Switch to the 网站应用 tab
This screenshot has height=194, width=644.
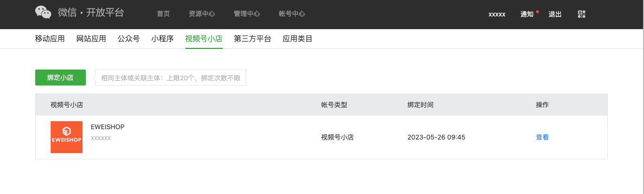pos(91,39)
